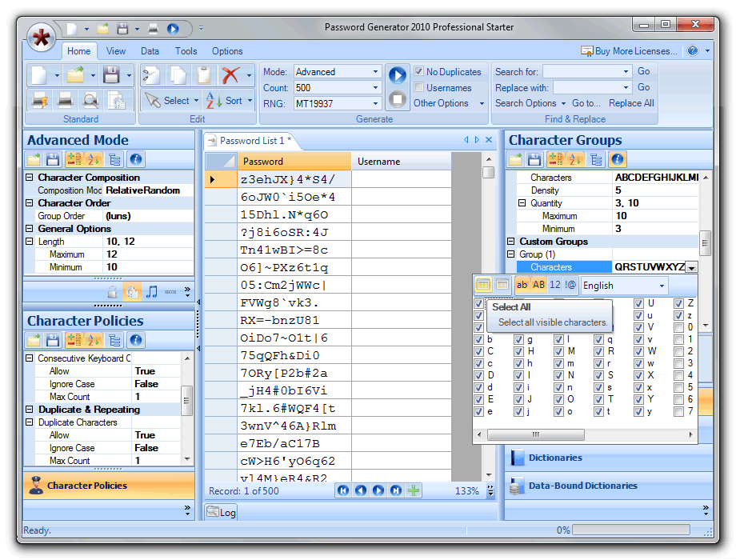Click the Buy More Licenses link
The height and width of the screenshot is (560, 736).
(638, 50)
